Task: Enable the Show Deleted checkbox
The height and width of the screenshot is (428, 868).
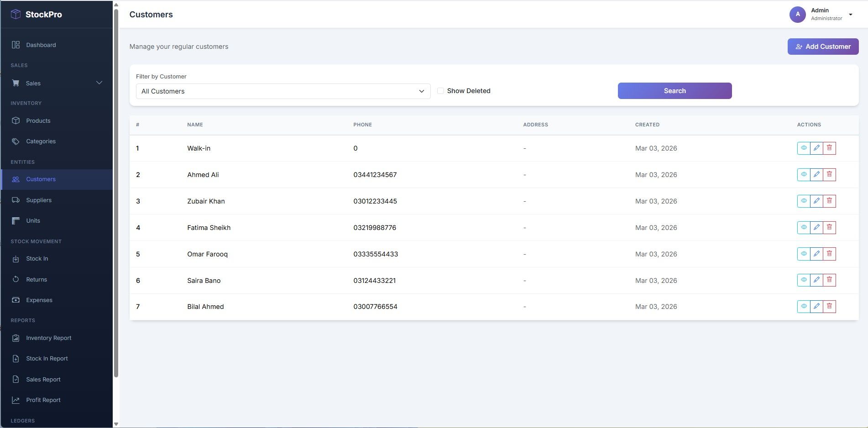Action: [440, 91]
